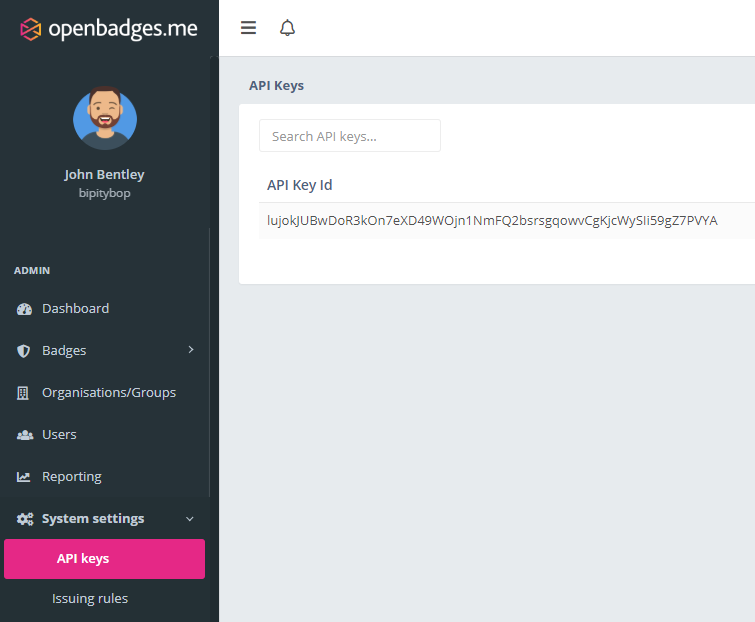Click the openbadges.me logo icon
755x622 pixels.
[x=31, y=28]
